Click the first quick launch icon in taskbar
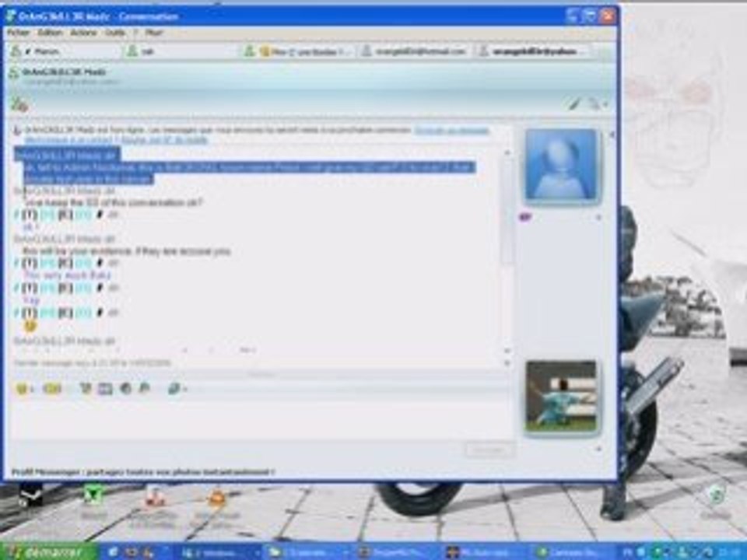 tap(114, 552)
